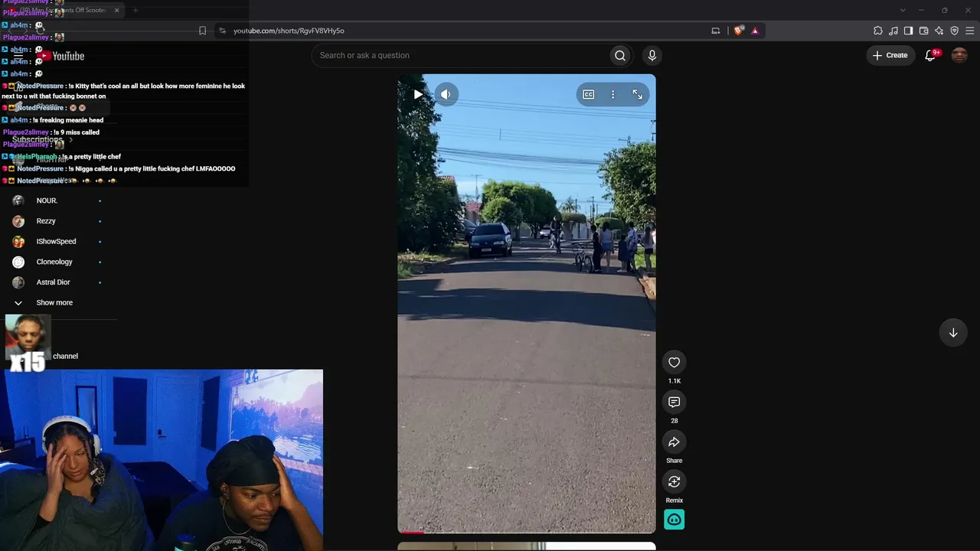Viewport: 980px width, 551px height.
Task: Click chat message 'ls 9 miss called'
Action: (x=77, y=132)
